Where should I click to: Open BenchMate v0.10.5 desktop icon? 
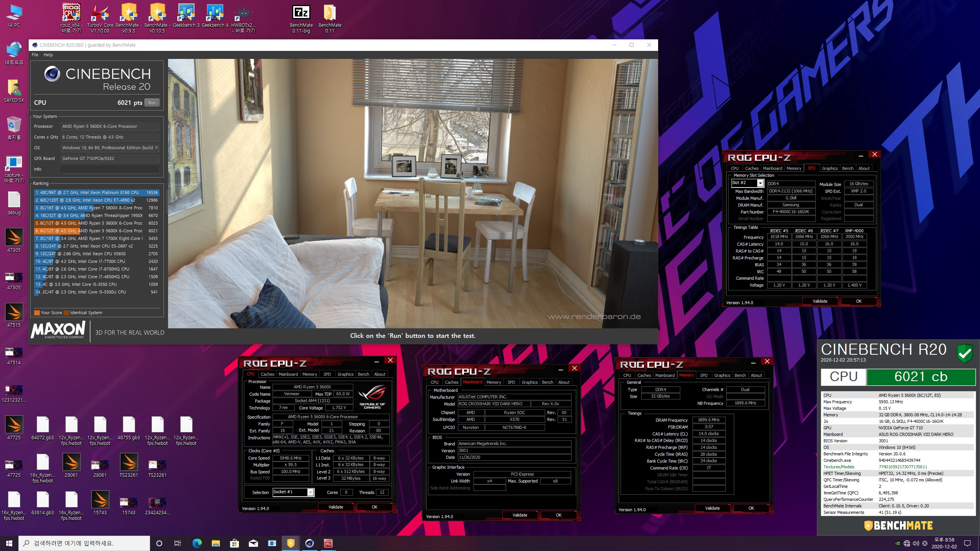point(157,18)
